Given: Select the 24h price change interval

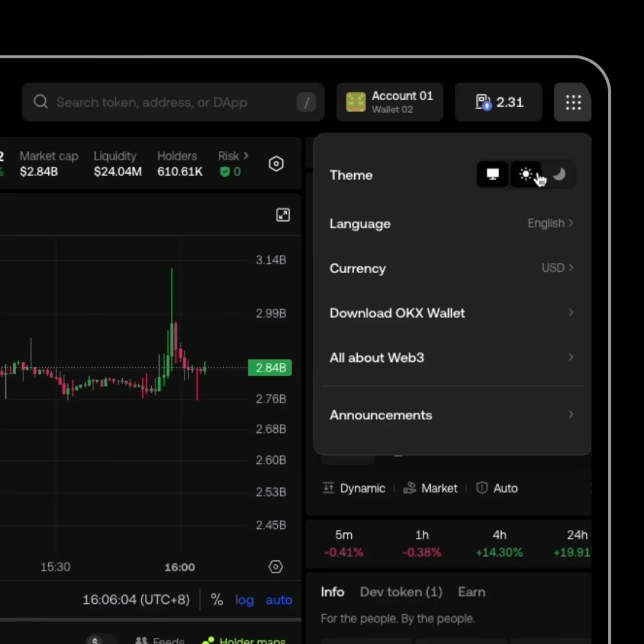Looking at the screenshot, I should click(573, 544).
